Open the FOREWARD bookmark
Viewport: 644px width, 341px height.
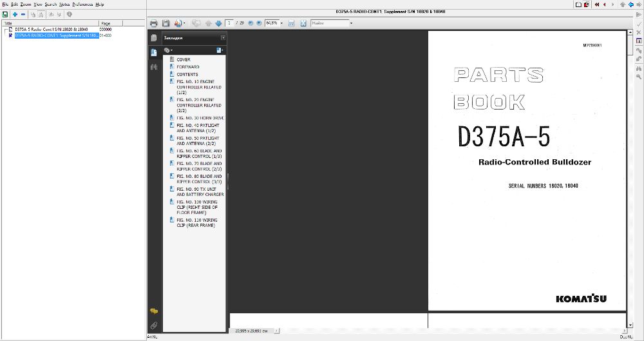[x=187, y=67]
